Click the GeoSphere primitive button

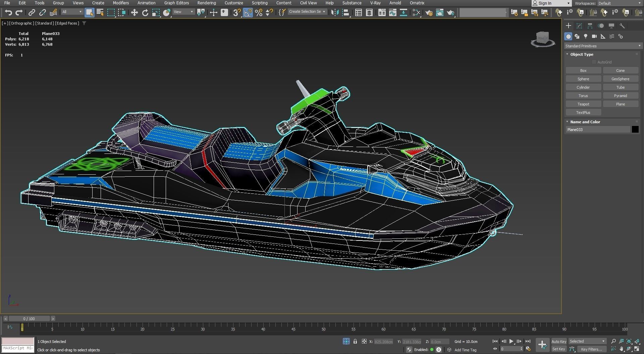tap(621, 79)
